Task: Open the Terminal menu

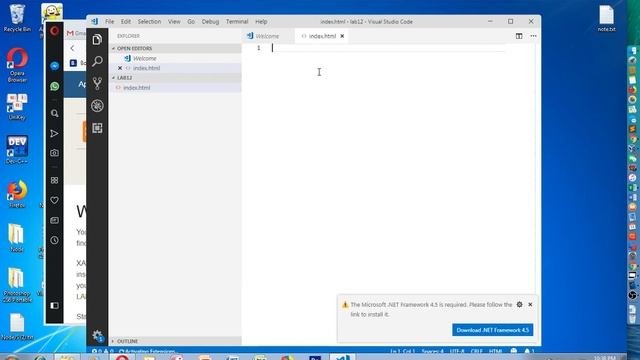Action: click(x=237, y=22)
